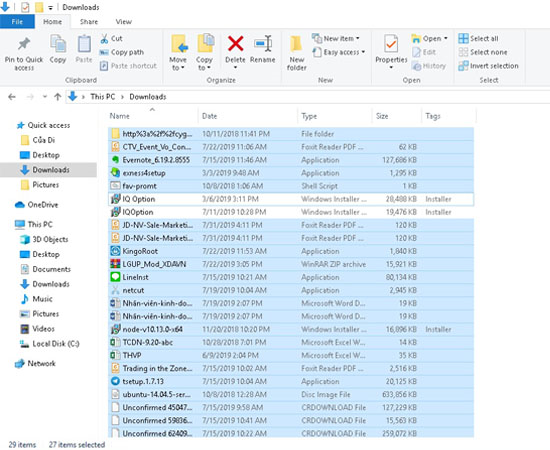Expand the Open button dropdown arrow
Screen dimensions: 550x450
point(446,38)
